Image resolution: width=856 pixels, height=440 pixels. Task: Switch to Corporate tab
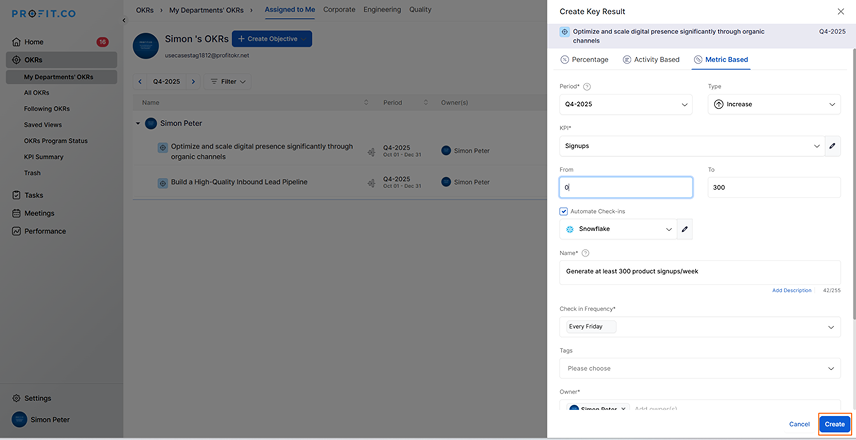click(x=339, y=10)
